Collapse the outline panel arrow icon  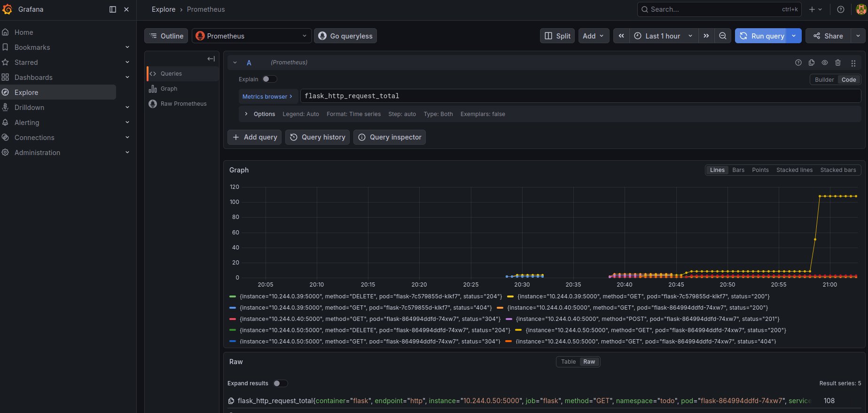[211, 59]
